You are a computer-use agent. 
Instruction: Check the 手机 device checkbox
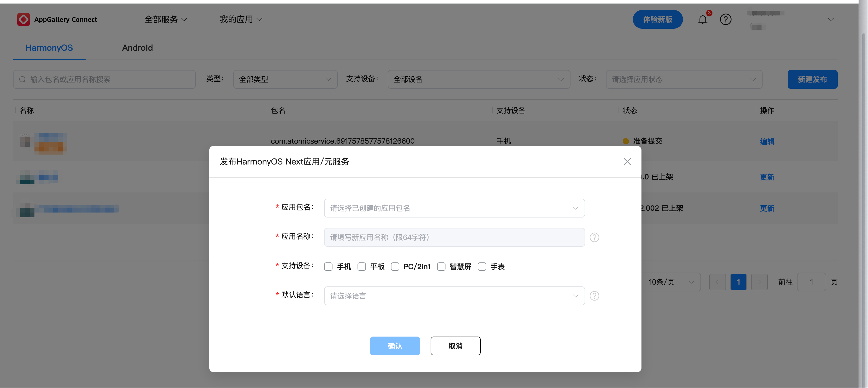pyautogui.click(x=328, y=267)
